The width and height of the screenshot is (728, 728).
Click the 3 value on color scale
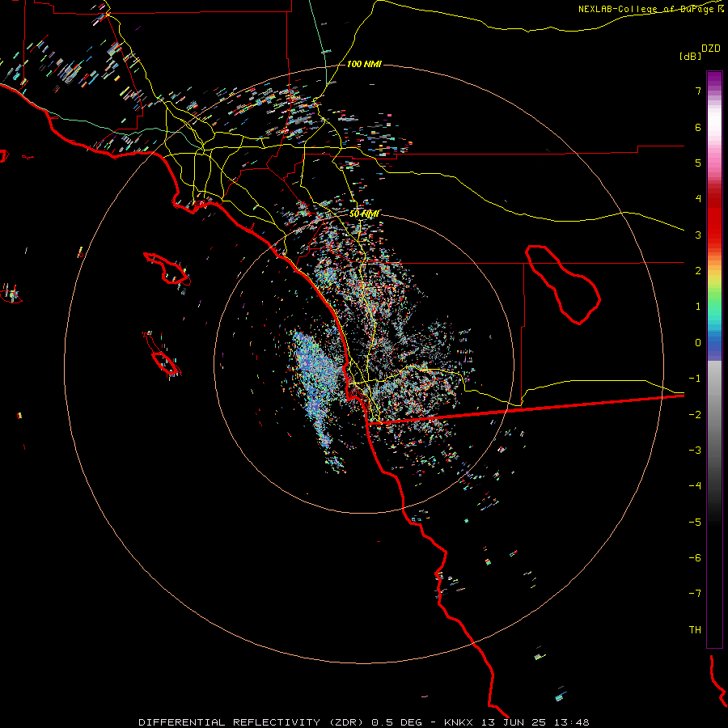(698, 235)
